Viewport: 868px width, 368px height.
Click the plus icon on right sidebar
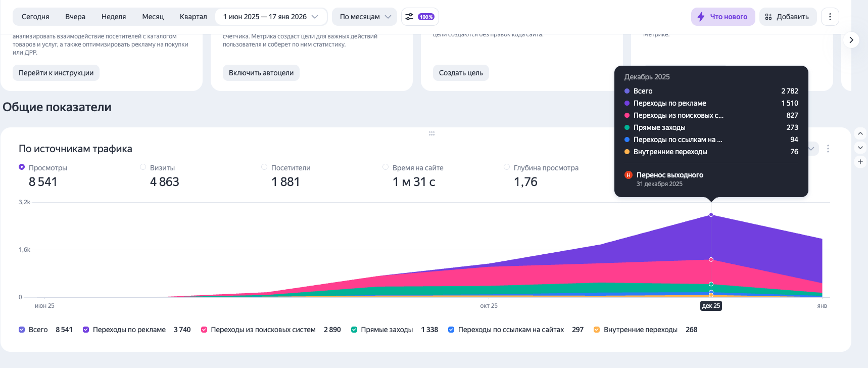(x=860, y=162)
